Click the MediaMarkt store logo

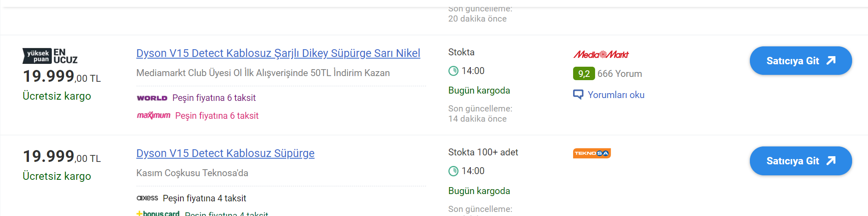601,55
